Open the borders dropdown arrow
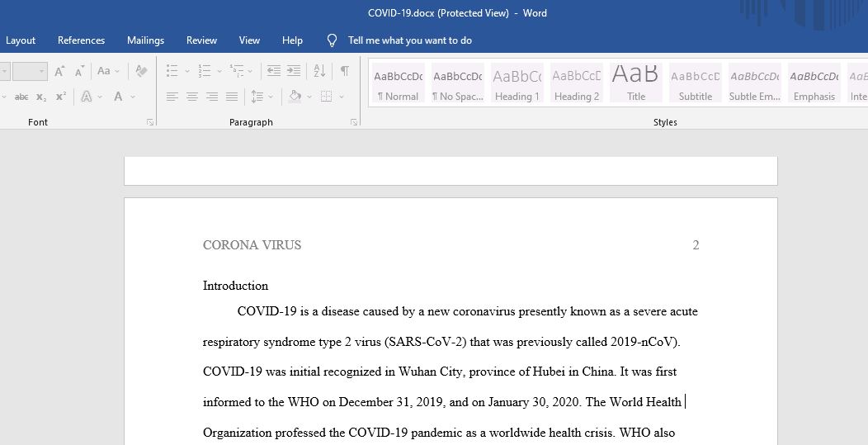Viewport: 868px width, 445px height. pos(342,97)
